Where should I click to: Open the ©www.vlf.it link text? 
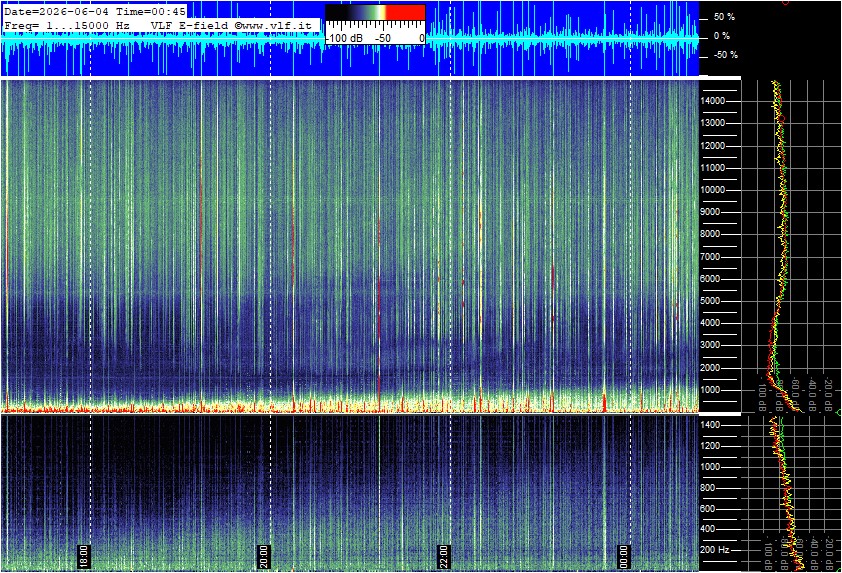click(273, 25)
